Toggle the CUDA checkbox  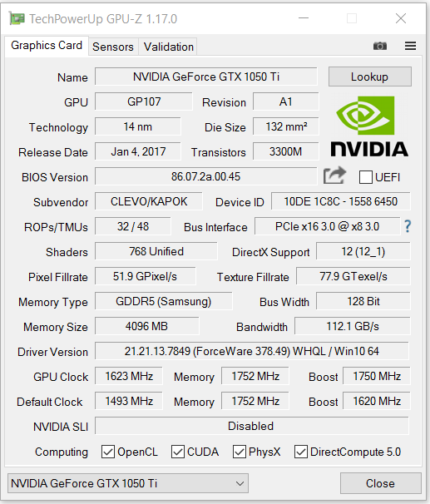click(x=177, y=452)
